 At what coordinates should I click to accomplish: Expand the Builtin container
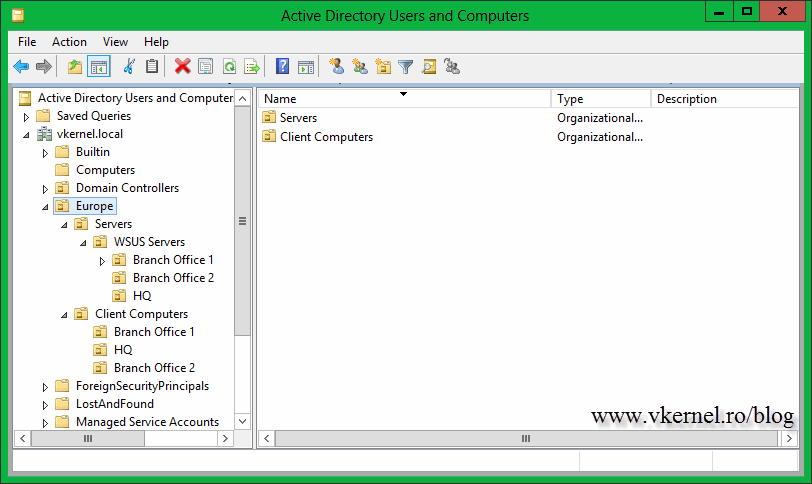click(x=45, y=153)
